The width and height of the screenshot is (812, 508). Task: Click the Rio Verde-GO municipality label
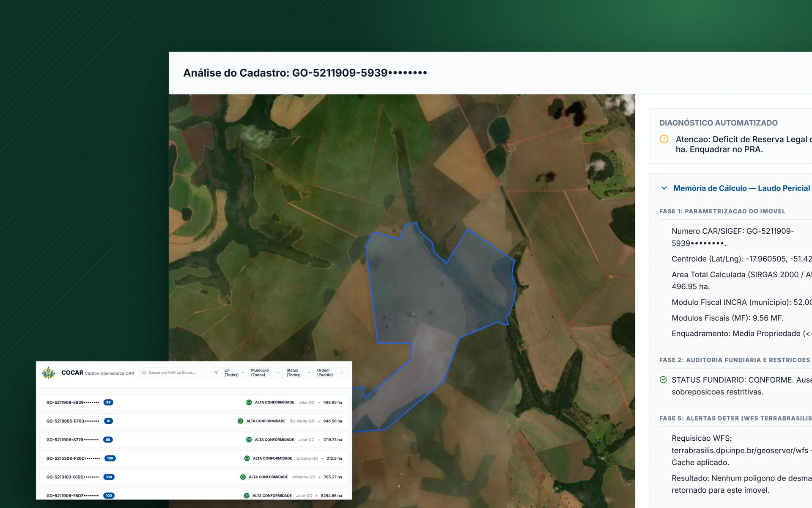pos(302,421)
